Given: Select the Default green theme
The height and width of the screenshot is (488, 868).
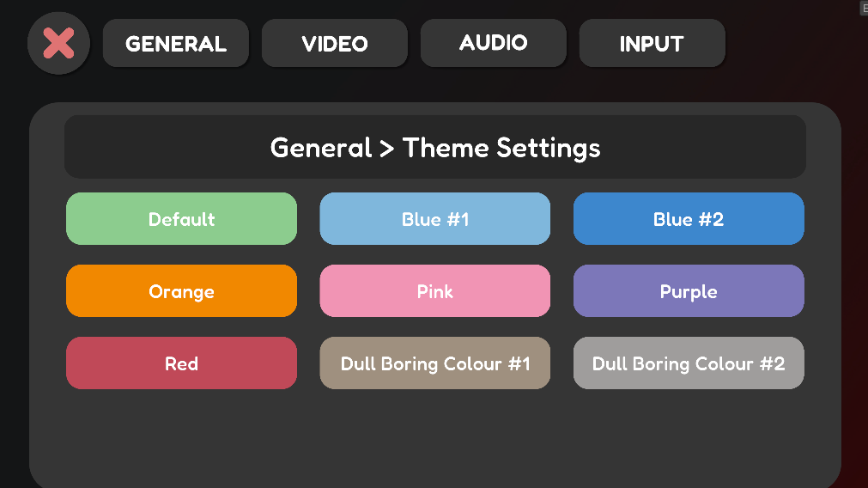Looking at the screenshot, I should [181, 219].
